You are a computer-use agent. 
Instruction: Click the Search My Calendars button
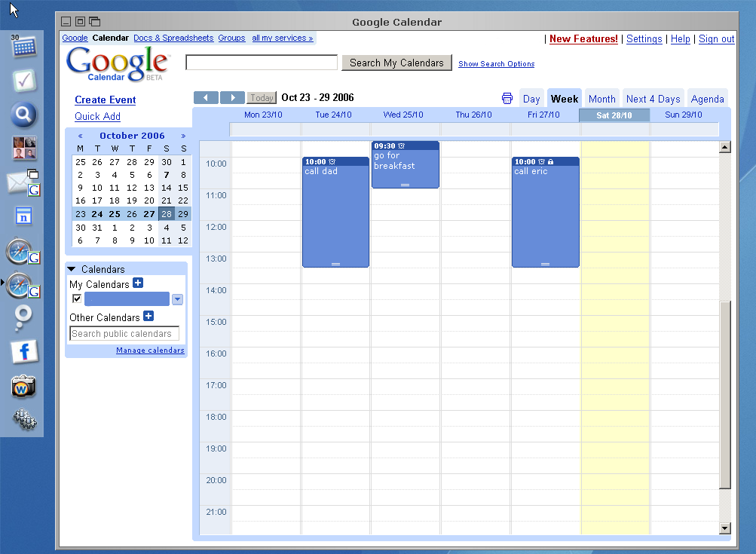pos(396,63)
